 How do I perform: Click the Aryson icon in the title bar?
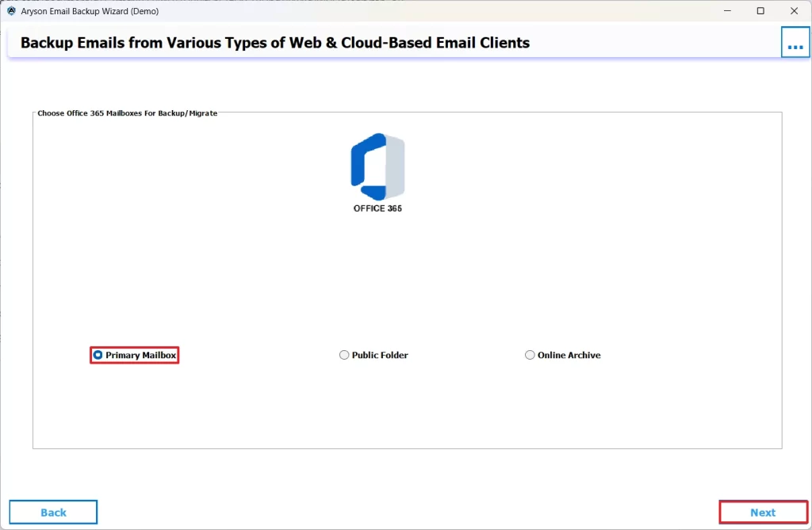[x=10, y=11]
